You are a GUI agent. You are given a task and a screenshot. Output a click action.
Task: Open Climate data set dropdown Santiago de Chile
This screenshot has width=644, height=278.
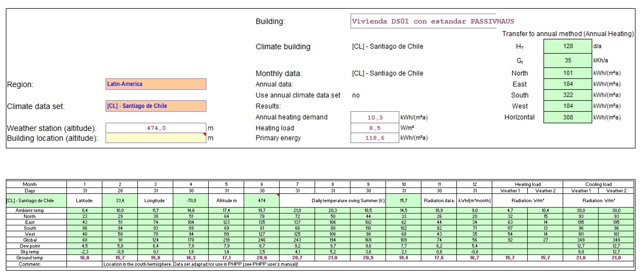click(x=156, y=106)
